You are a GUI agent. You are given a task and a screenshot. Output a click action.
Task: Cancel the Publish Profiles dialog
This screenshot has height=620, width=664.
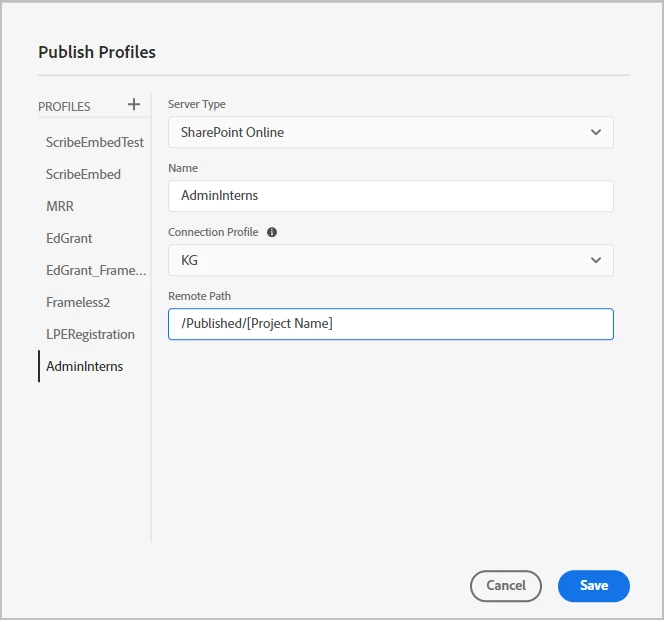(505, 586)
